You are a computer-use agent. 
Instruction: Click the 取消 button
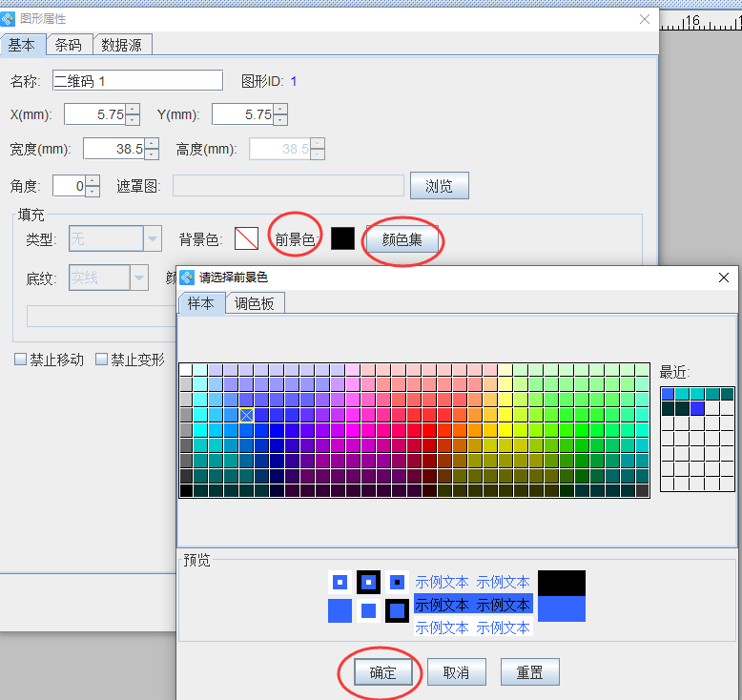pyautogui.click(x=456, y=671)
